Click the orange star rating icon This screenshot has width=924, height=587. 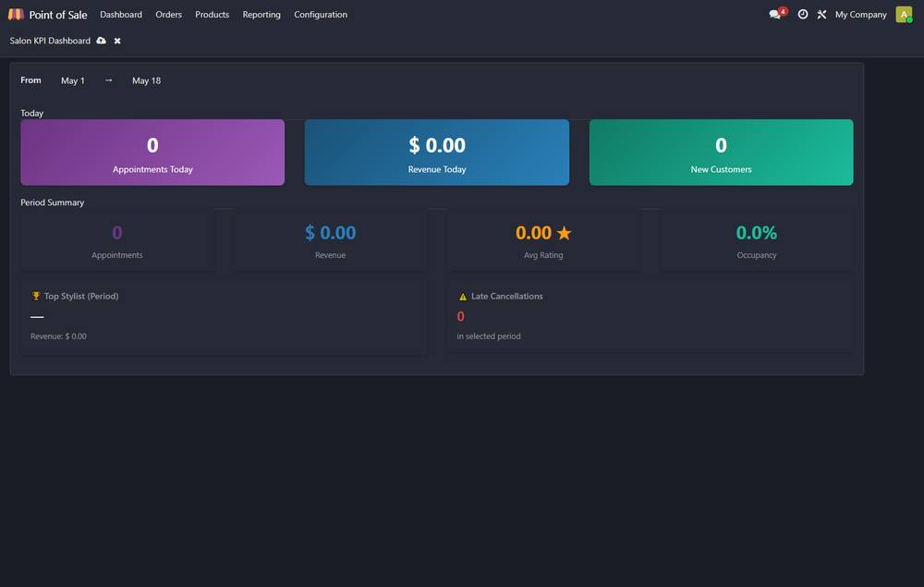pos(564,233)
